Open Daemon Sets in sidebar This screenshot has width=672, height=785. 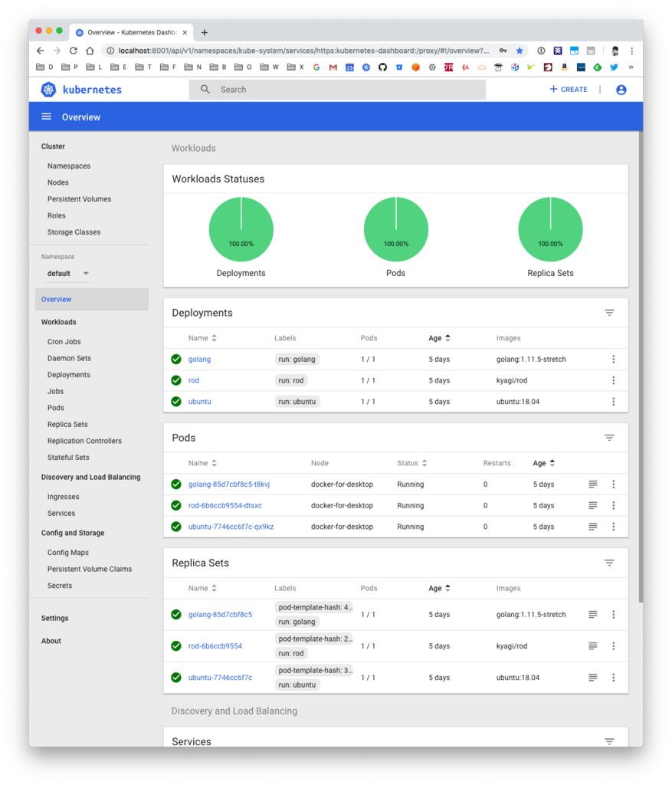(69, 358)
